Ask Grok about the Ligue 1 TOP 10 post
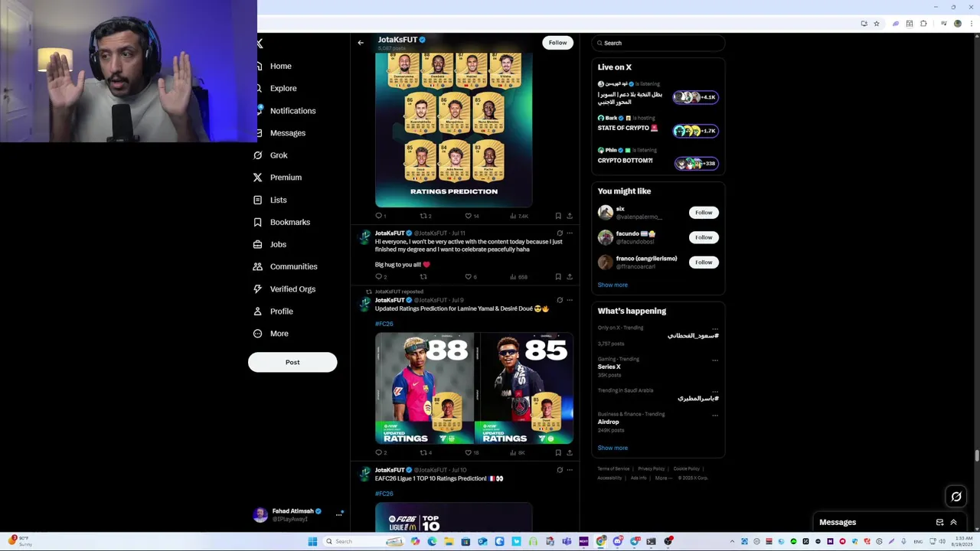 (560, 470)
